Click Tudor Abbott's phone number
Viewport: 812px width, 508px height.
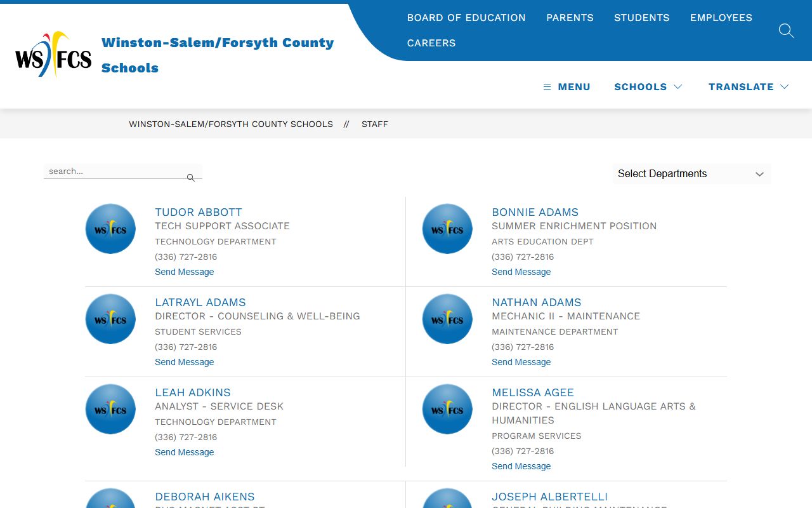(186, 257)
